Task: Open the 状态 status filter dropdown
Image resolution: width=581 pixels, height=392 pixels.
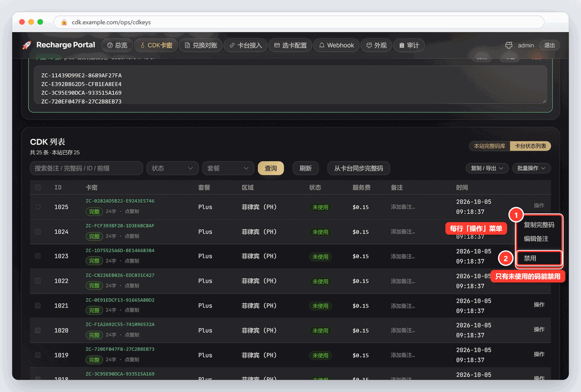Action: pyautogui.click(x=172, y=168)
